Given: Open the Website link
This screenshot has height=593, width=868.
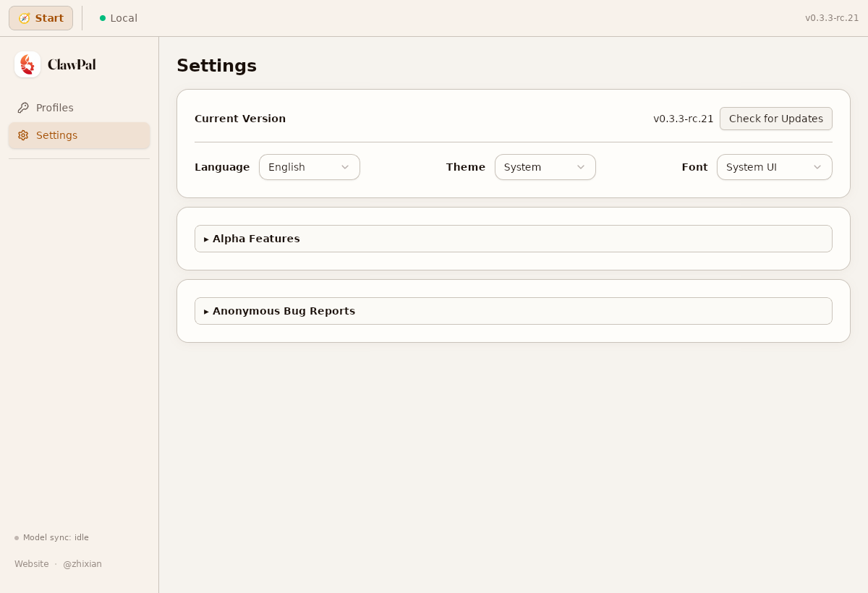Looking at the screenshot, I should coord(32,564).
